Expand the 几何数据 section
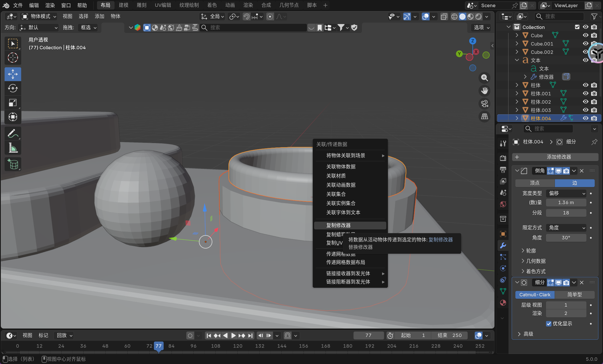Image resolution: width=603 pixels, height=364 pixels. (536, 261)
